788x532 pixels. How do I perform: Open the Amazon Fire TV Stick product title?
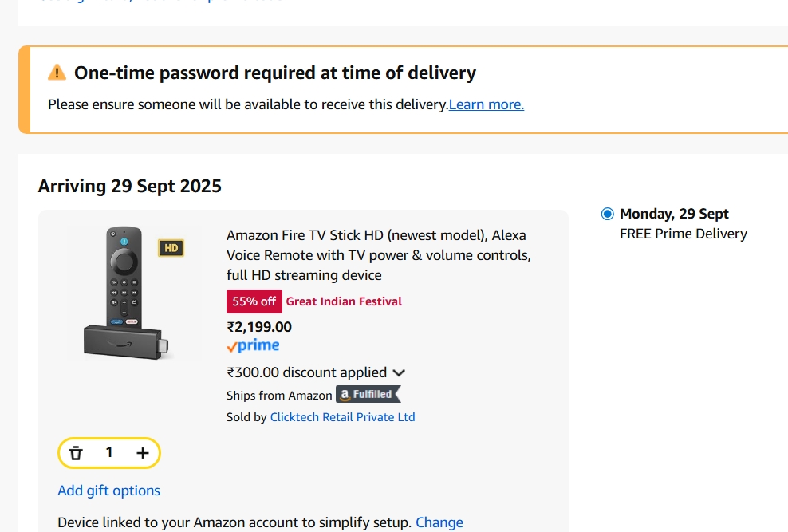click(376, 254)
